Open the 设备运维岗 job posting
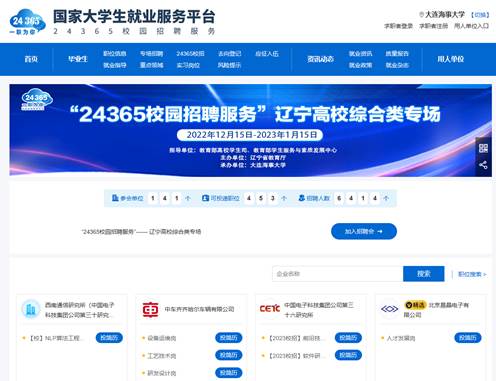The image size is (496, 381). pyautogui.click(x=162, y=338)
